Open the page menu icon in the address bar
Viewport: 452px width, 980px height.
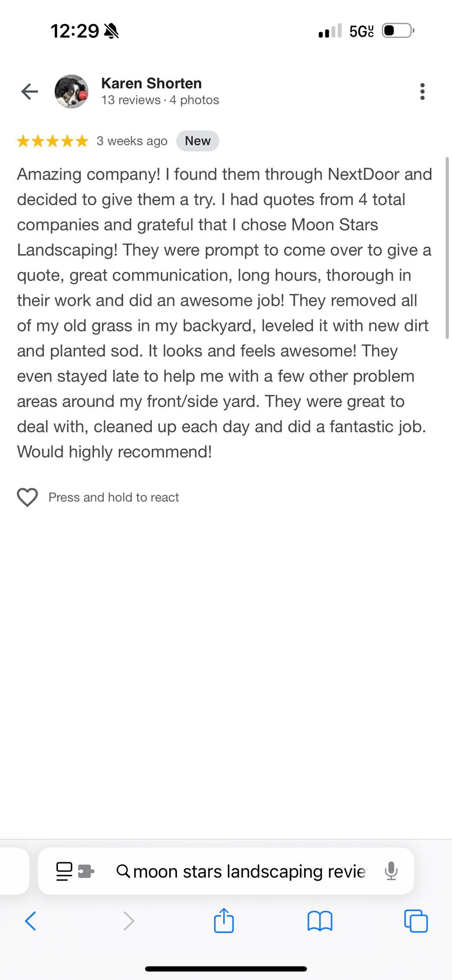[x=64, y=871]
